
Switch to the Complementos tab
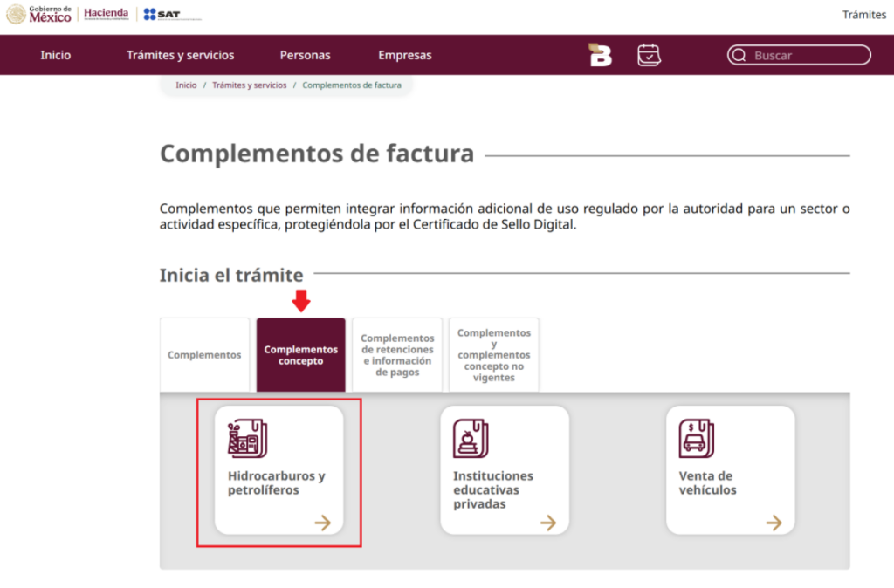point(204,355)
